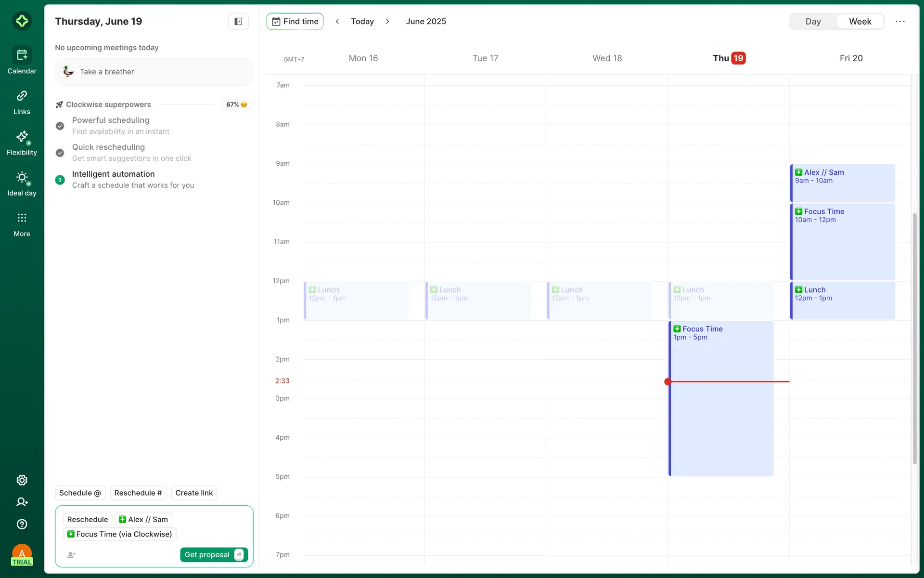Switch to Week view tab
The height and width of the screenshot is (578, 924).
point(860,21)
